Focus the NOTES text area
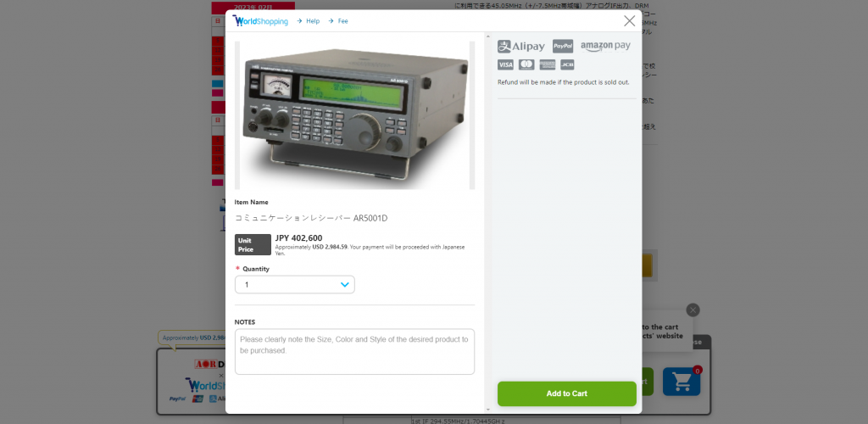This screenshot has height=424, width=868. pos(355,351)
